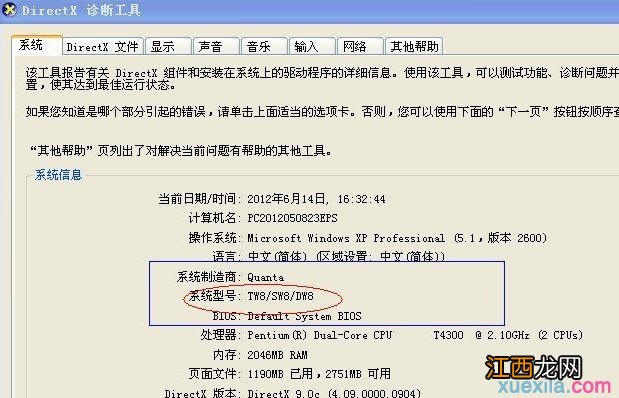619x398 pixels.
Task: Click processor value Pentium(R) Dual-Core CPU
Action: (x=319, y=335)
